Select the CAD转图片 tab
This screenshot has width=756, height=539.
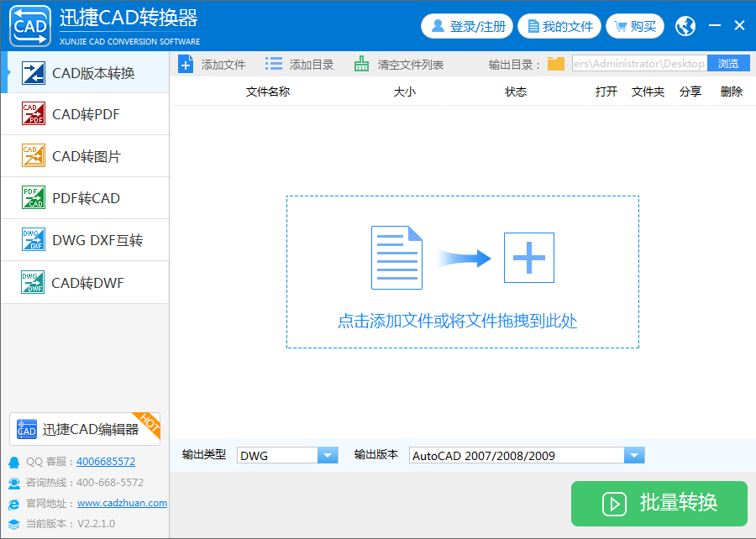click(x=86, y=156)
